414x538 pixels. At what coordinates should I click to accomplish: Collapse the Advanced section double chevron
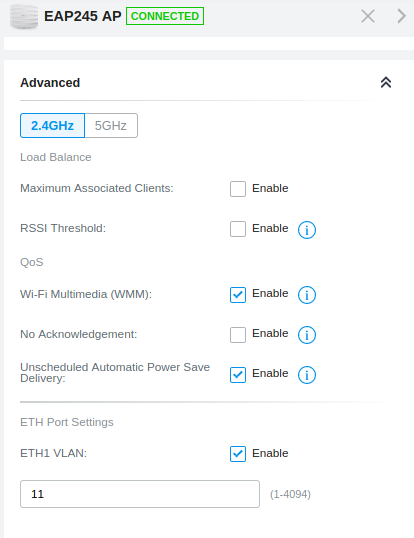[386, 82]
